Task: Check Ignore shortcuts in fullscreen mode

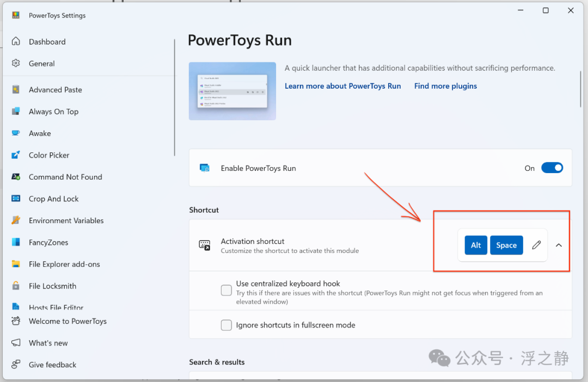Action: tap(226, 325)
